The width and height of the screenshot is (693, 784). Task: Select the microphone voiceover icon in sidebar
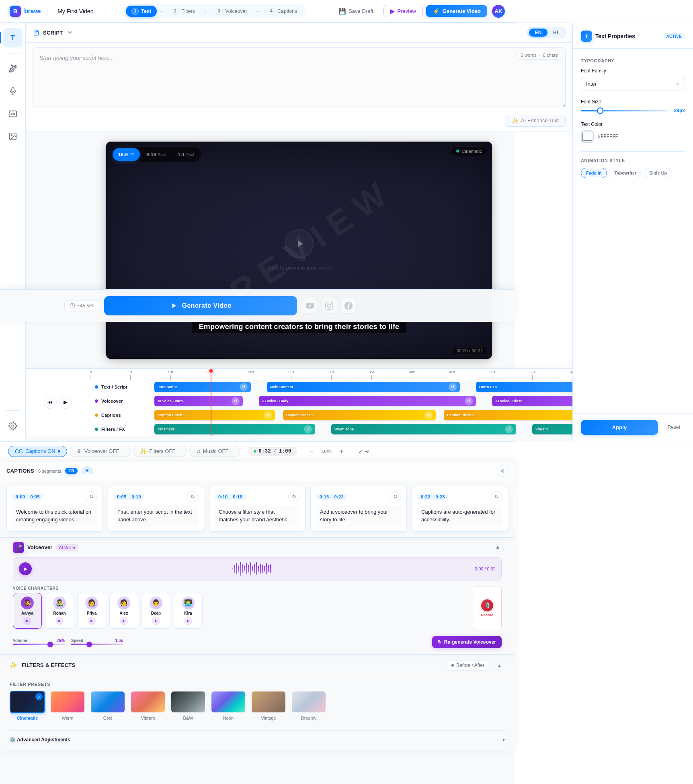(13, 91)
